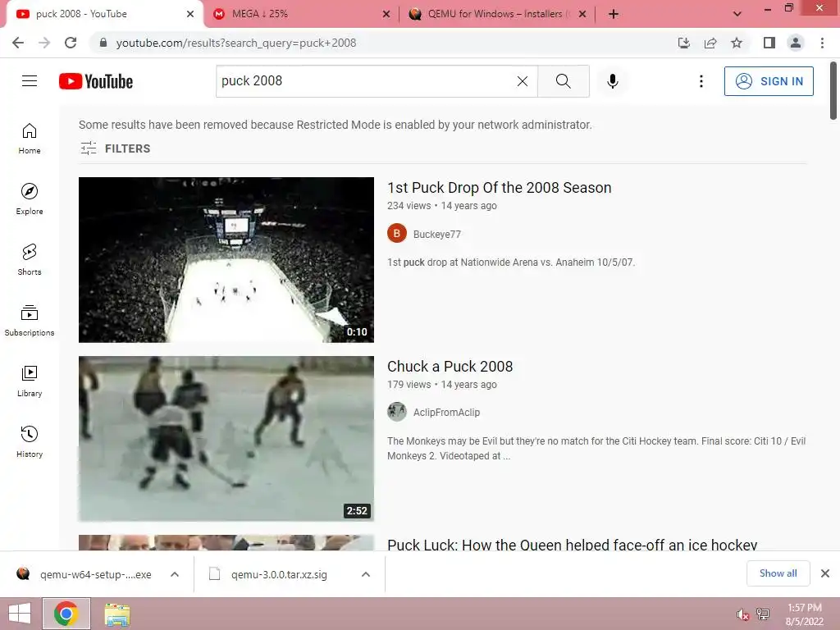Play the 0:10 arena thumbnail
840x630 pixels.
point(226,260)
